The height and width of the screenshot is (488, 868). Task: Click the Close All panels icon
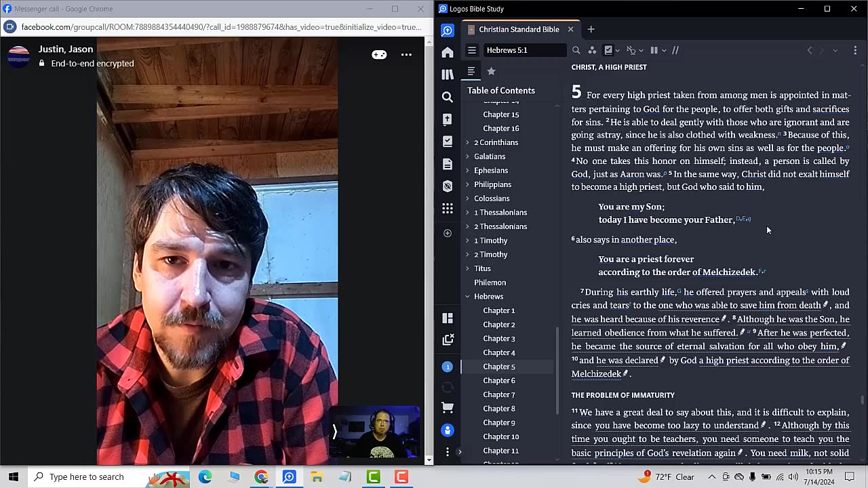tap(448, 340)
